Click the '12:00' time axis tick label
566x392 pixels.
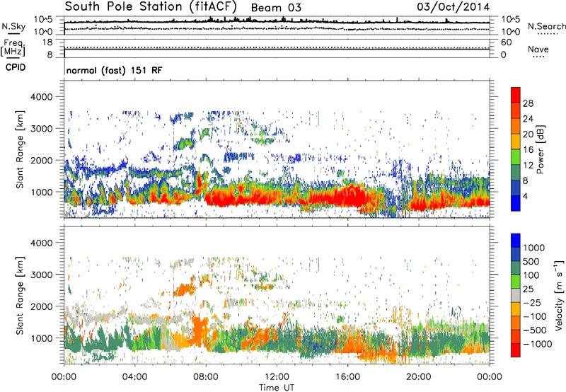tap(277, 377)
